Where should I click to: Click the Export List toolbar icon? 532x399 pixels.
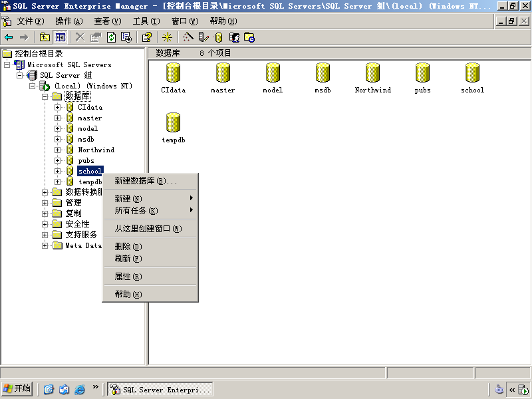point(126,37)
